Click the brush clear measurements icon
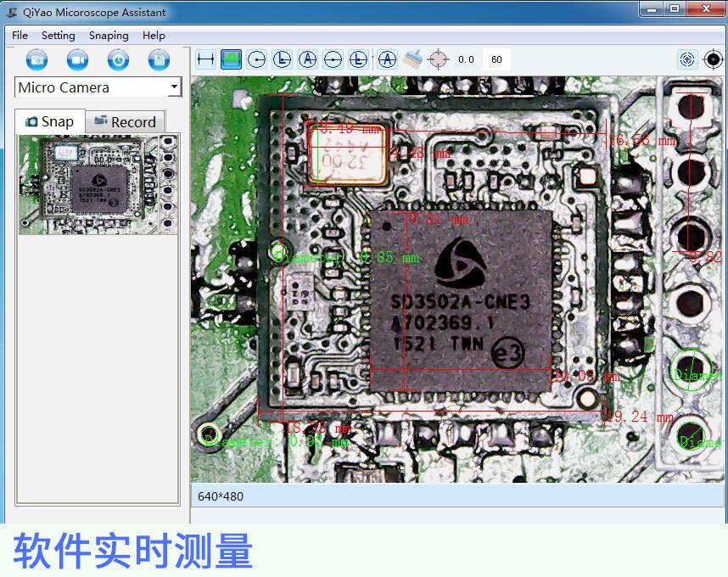728x577 pixels. (412, 59)
